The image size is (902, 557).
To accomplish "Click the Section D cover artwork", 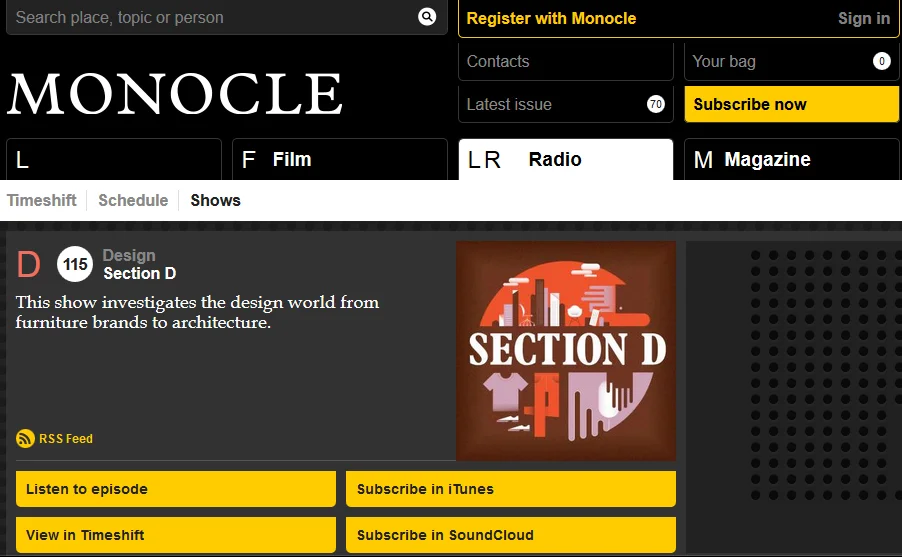I will tap(566, 350).
